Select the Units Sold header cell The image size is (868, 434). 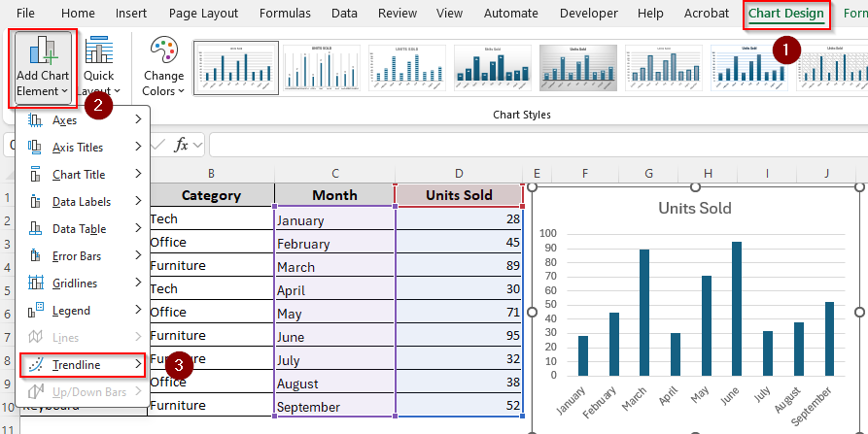point(459,195)
